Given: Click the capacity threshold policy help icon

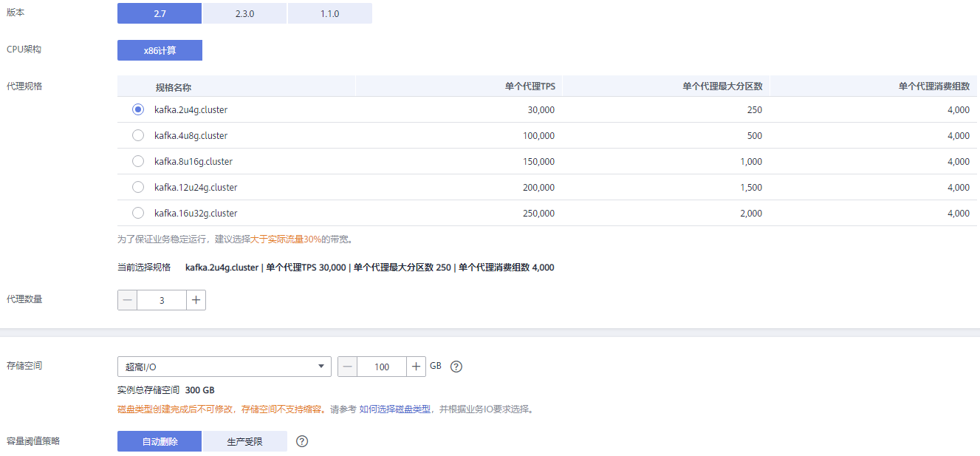Looking at the screenshot, I should tap(301, 441).
